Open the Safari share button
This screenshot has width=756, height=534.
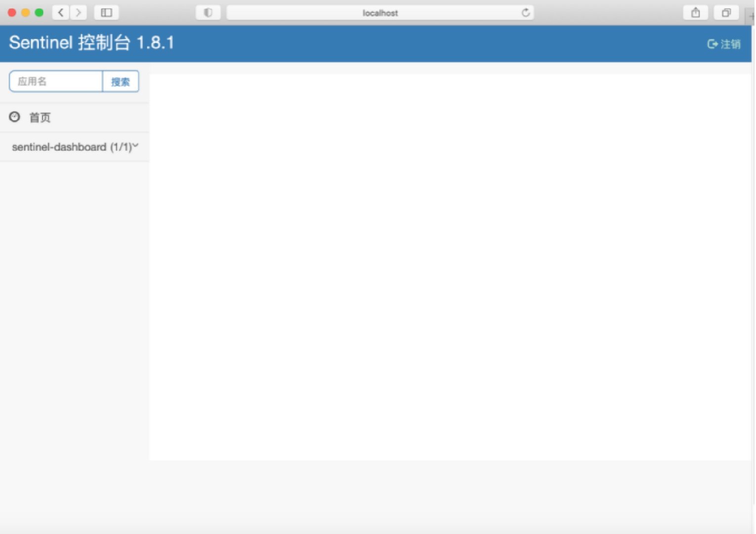695,12
